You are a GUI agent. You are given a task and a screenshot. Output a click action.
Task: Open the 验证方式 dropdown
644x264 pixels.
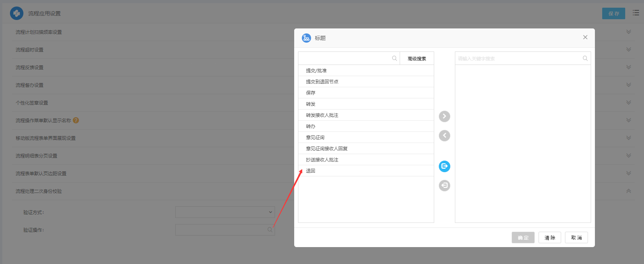pyautogui.click(x=225, y=212)
